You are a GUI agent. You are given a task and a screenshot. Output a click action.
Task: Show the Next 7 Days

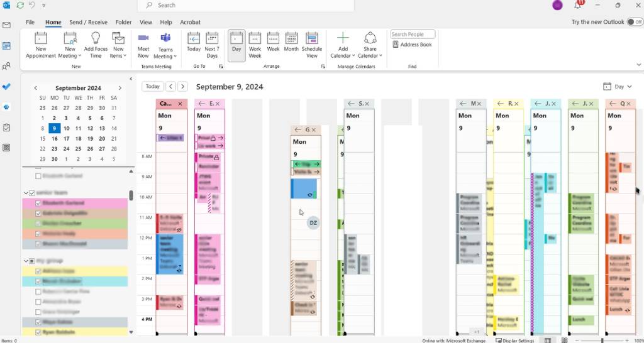pos(212,45)
